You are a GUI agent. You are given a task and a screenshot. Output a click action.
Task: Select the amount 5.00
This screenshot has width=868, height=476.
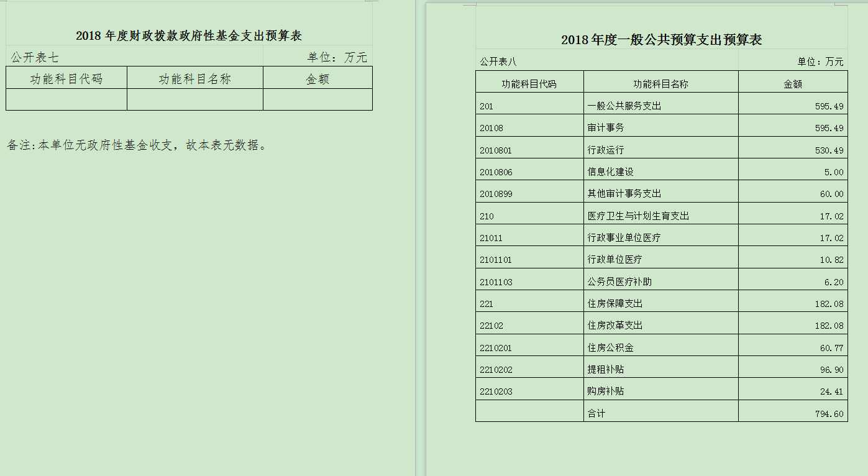834,172
